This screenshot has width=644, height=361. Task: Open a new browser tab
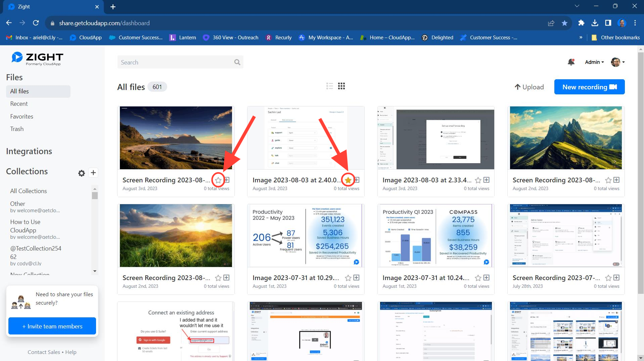(113, 7)
